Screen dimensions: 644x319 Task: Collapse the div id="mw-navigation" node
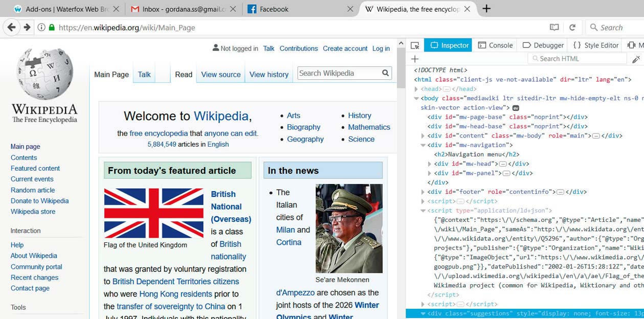[x=423, y=145]
